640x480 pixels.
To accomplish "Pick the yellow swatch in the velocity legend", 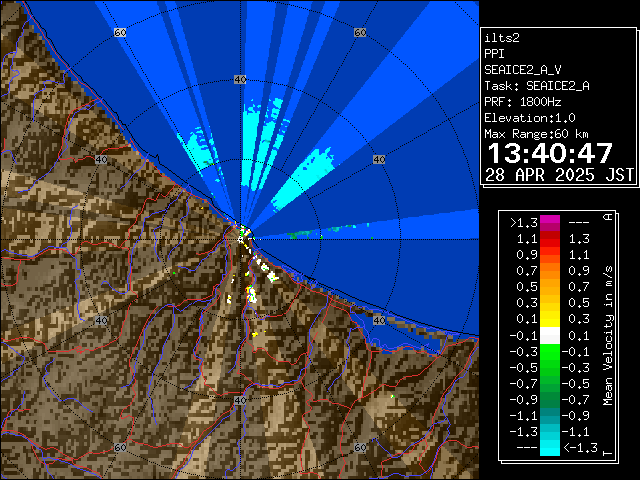I will pyautogui.click(x=550, y=319).
